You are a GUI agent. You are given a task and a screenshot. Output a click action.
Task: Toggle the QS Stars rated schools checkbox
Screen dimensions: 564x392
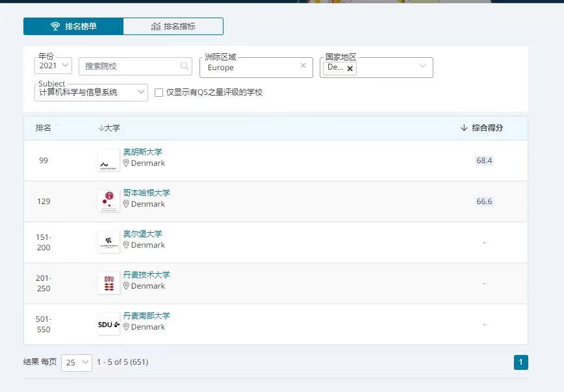point(159,93)
